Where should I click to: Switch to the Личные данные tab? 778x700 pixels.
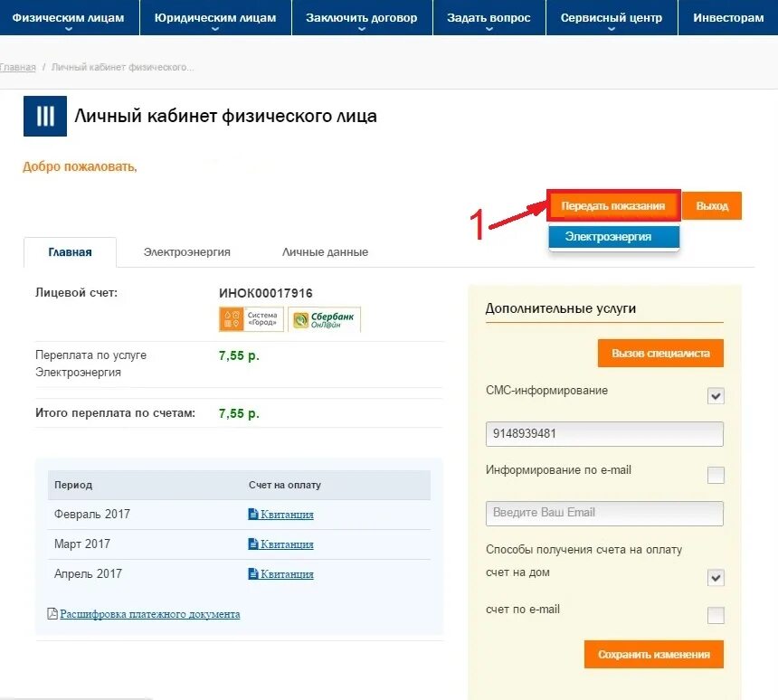[325, 252]
